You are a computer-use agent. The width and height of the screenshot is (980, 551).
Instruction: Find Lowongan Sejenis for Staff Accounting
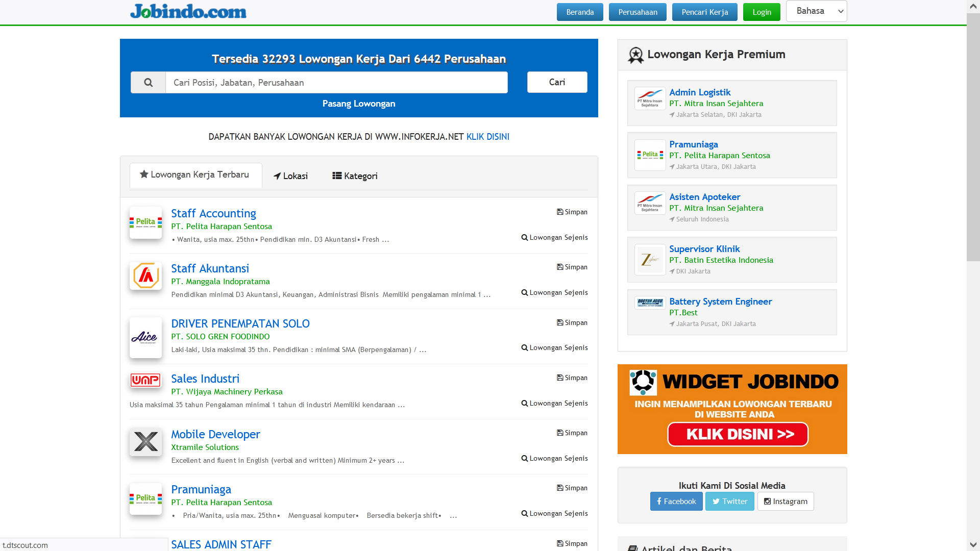pyautogui.click(x=554, y=237)
